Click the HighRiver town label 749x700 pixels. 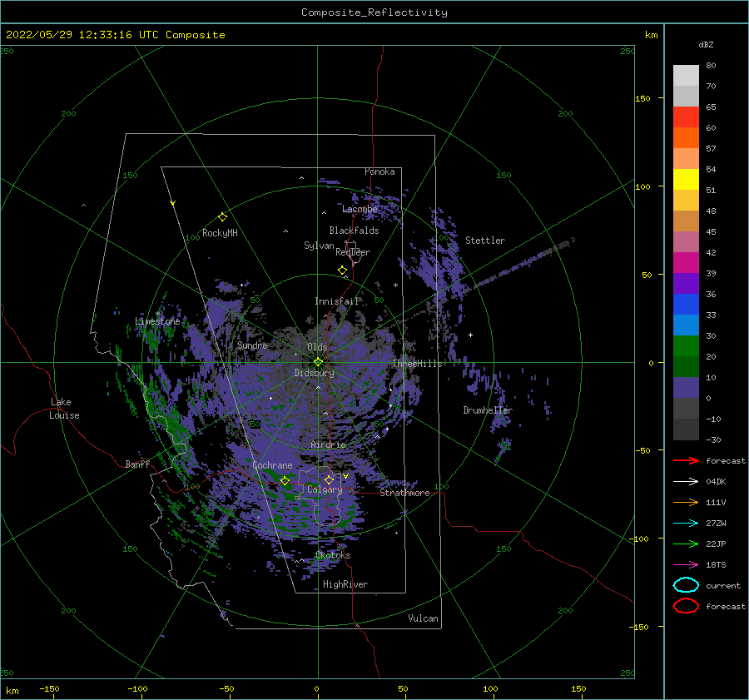(x=345, y=584)
